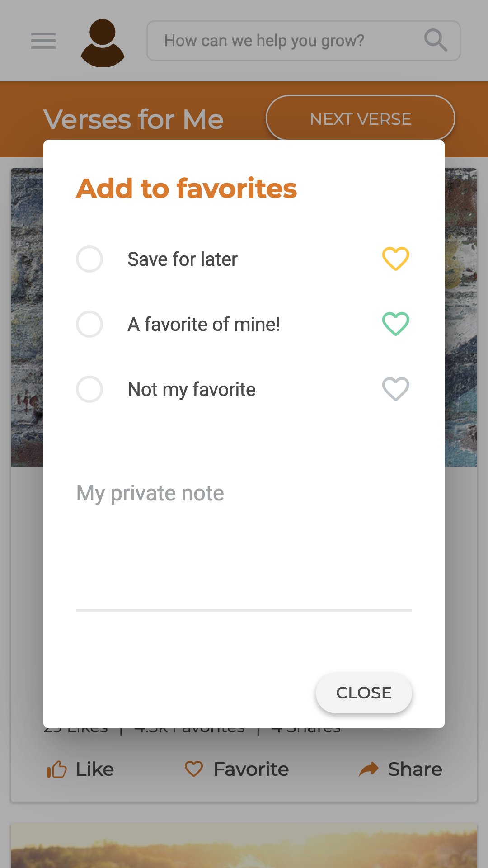
Task: Tap the yellow heart beside Save for later
Action: 396,259
